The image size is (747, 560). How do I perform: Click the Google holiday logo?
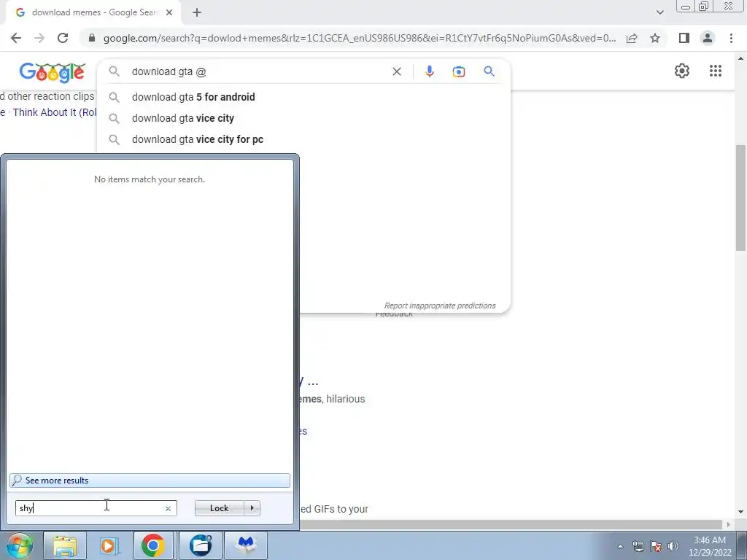point(53,72)
